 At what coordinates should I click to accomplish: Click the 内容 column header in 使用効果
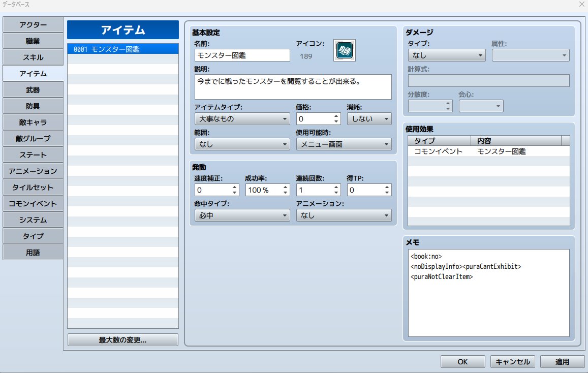(516, 141)
